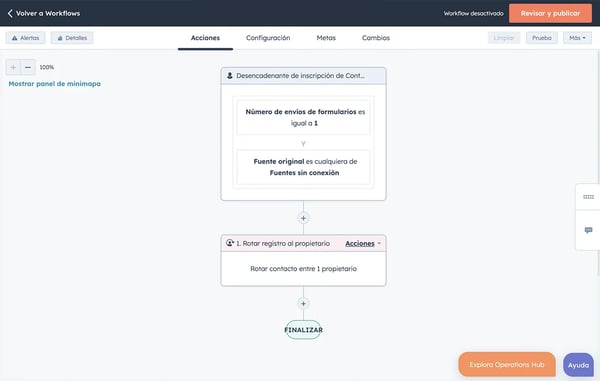The height and width of the screenshot is (381, 600).
Task: Zoom in with plus icon
Action: click(13, 67)
